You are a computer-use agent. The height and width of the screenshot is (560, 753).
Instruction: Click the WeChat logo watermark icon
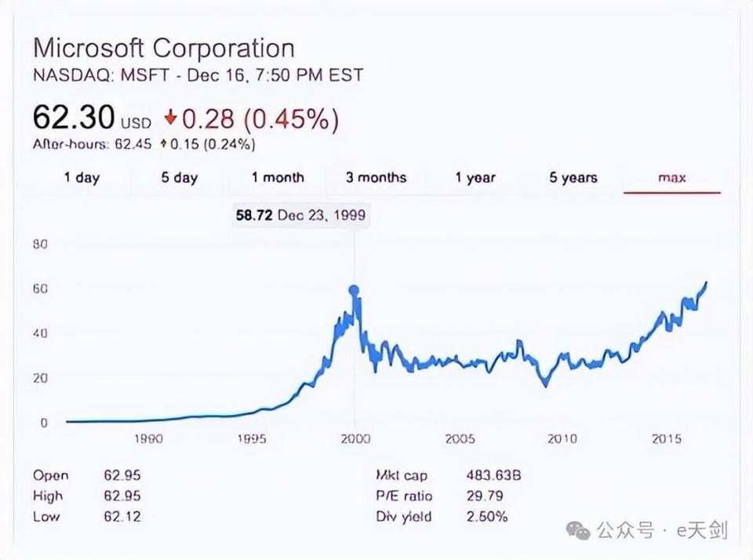click(578, 531)
